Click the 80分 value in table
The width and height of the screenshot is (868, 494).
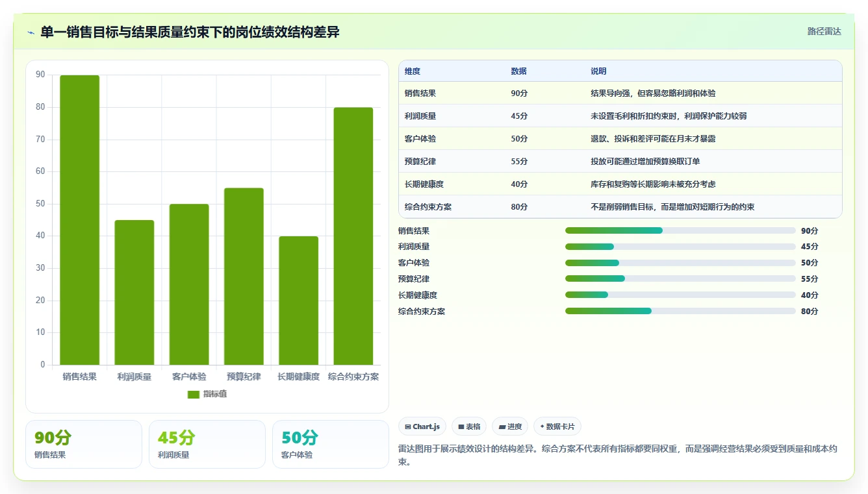click(519, 207)
